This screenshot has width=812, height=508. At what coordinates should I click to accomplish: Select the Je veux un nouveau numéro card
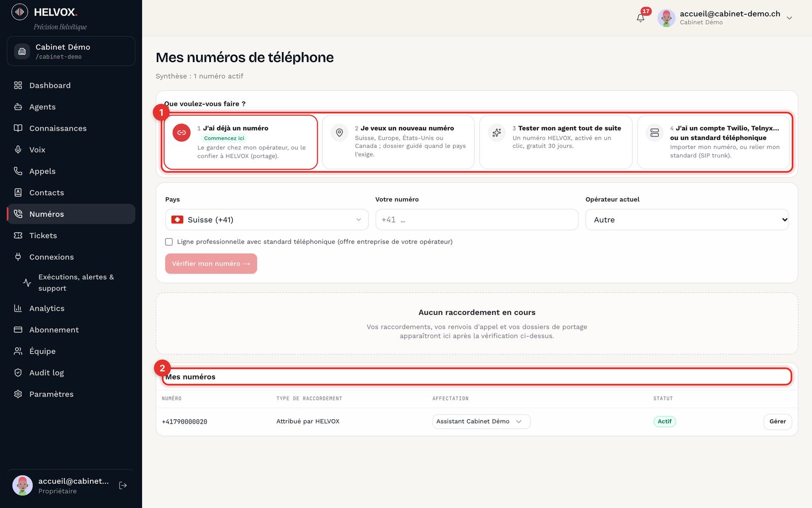click(x=398, y=142)
